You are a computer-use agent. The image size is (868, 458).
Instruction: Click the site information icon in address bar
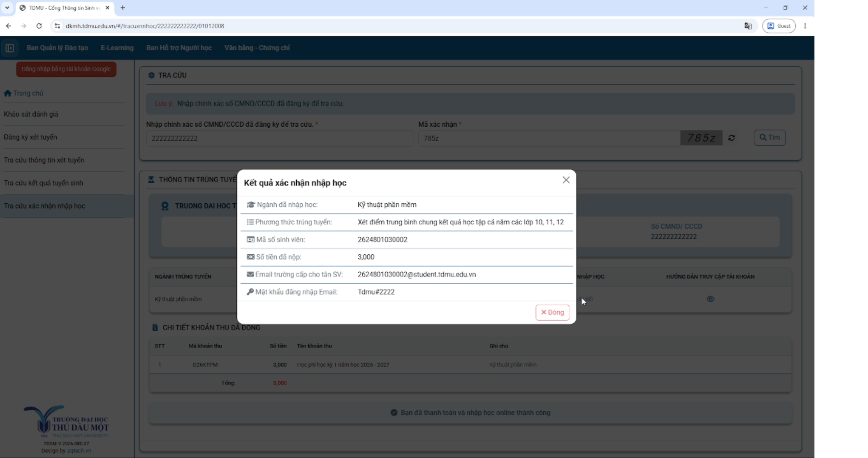click(x=57, y=26)
